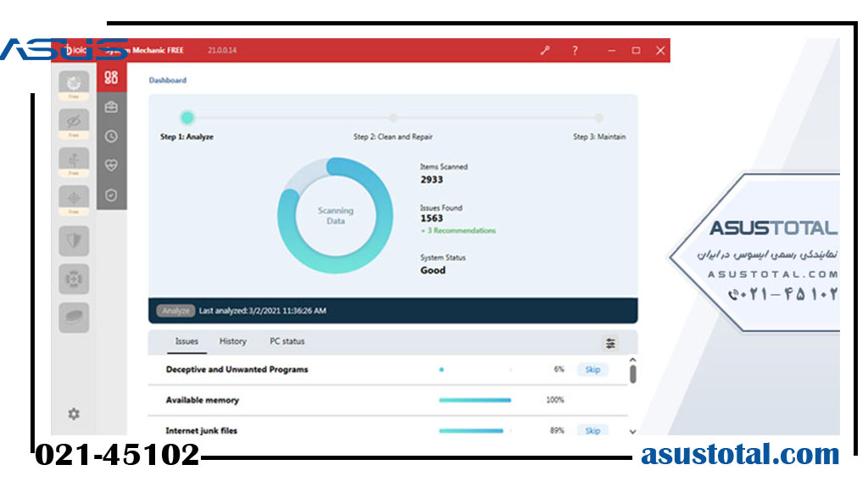The height and width of the screenshot is (487, 868).
Task: Select the third Free product tile
Action: (x=74, y=162)
